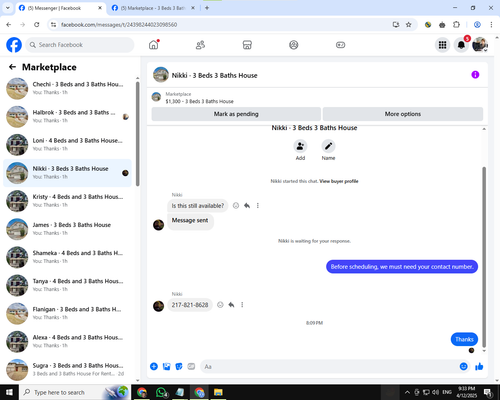The height and width of the screenshot is (400, 500).
Task: Reload the page
Action: point(37,25)
